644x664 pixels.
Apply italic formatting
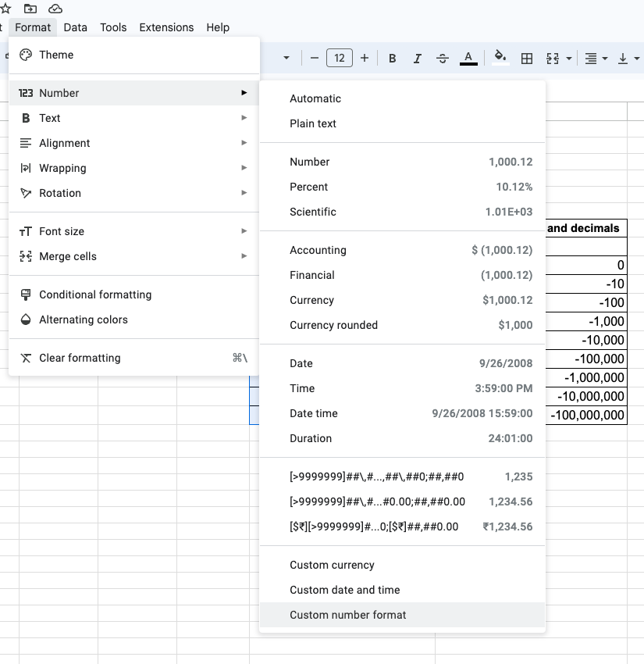pos(418,58)
